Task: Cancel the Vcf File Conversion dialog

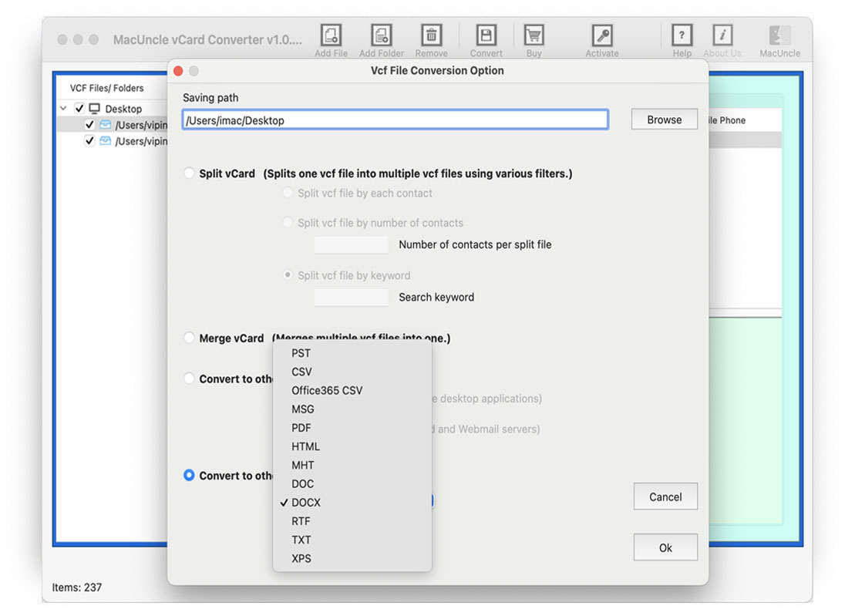Action: coord(665,497)
